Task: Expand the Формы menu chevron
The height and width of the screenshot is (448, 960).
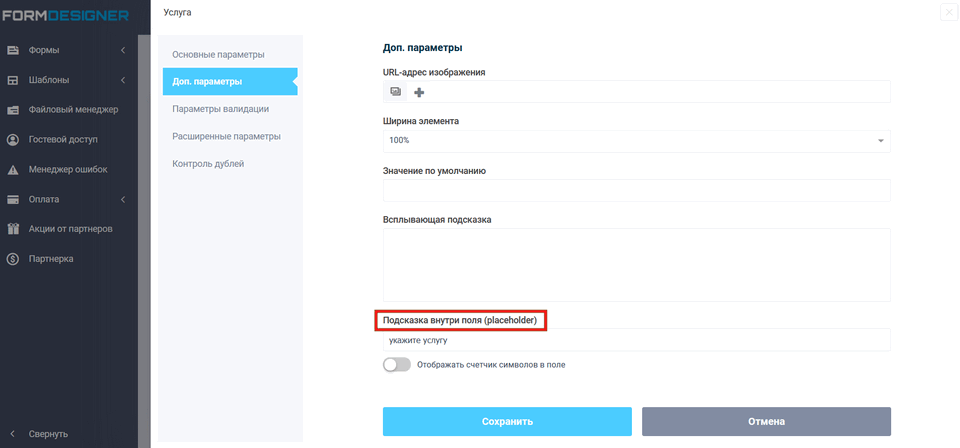Action: [123, 50]
